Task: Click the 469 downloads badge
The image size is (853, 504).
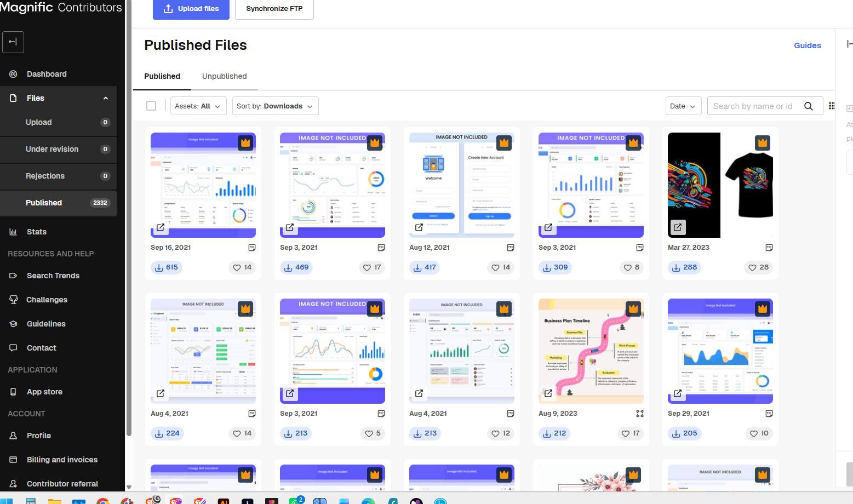Action: pos(296,267)
